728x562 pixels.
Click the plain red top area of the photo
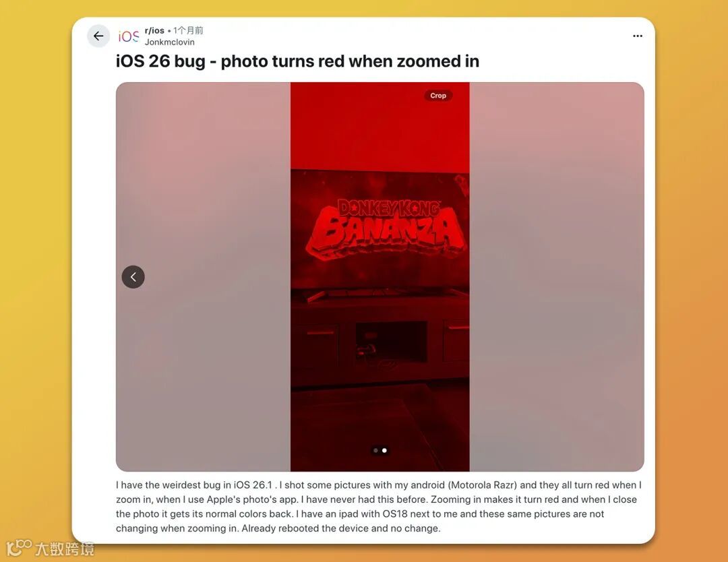380,126
